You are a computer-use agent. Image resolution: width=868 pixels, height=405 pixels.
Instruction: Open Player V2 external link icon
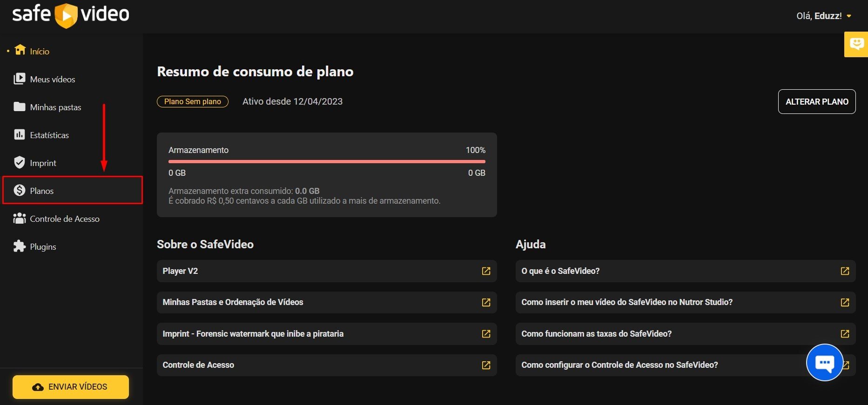(x=486, y=271)
